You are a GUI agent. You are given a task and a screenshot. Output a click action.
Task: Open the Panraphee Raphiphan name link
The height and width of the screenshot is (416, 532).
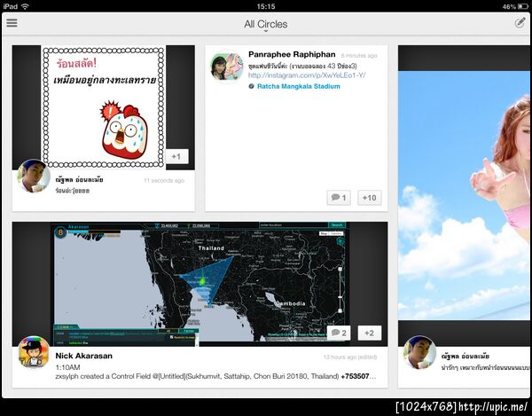pyautogui.click(x=292, y=54)
